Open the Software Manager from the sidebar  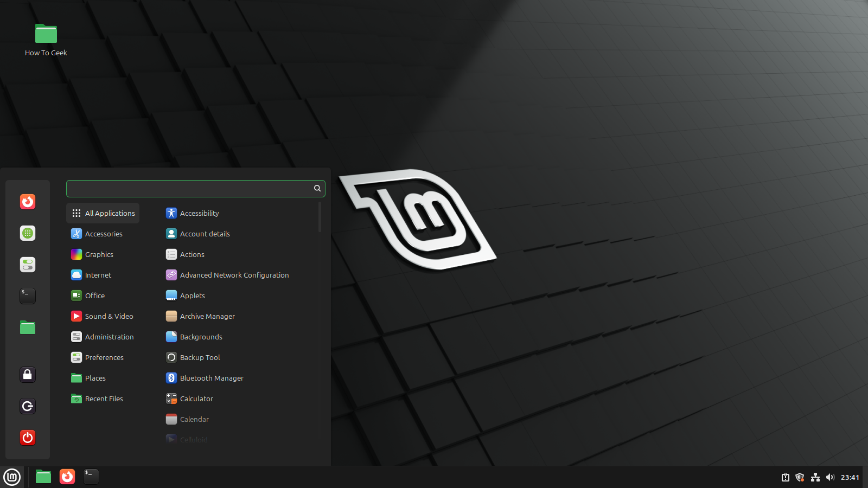(27, 233)
